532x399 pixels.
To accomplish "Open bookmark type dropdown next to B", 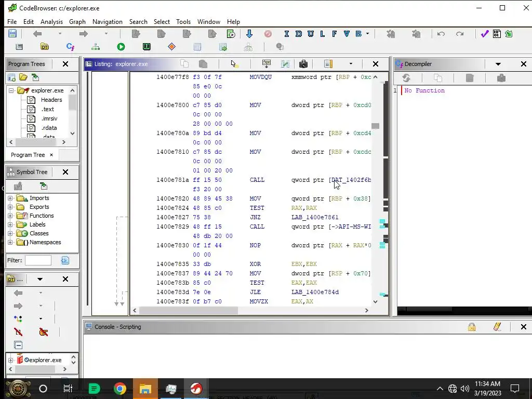I will click(x=367, y=34).
